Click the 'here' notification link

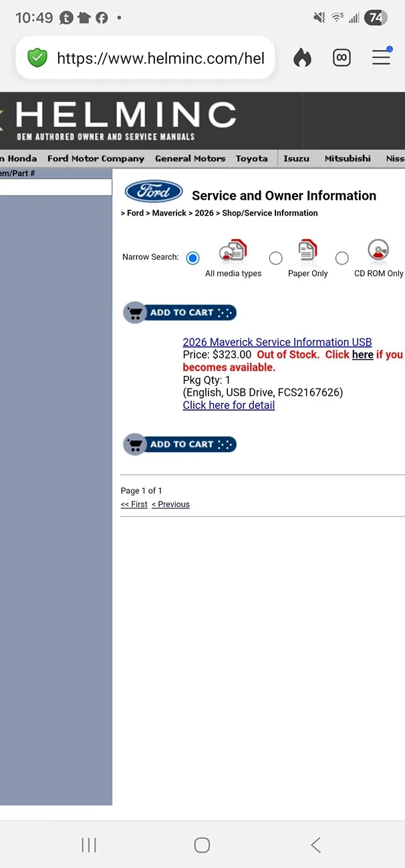point(363,355)
